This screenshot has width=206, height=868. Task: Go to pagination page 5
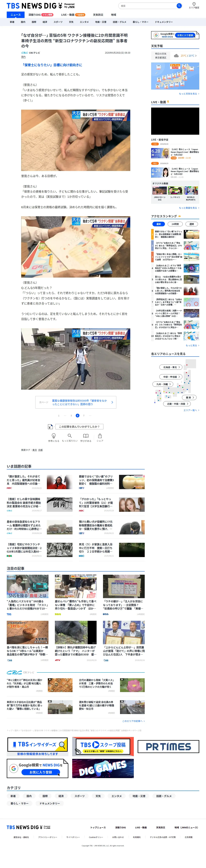[71, 416]
